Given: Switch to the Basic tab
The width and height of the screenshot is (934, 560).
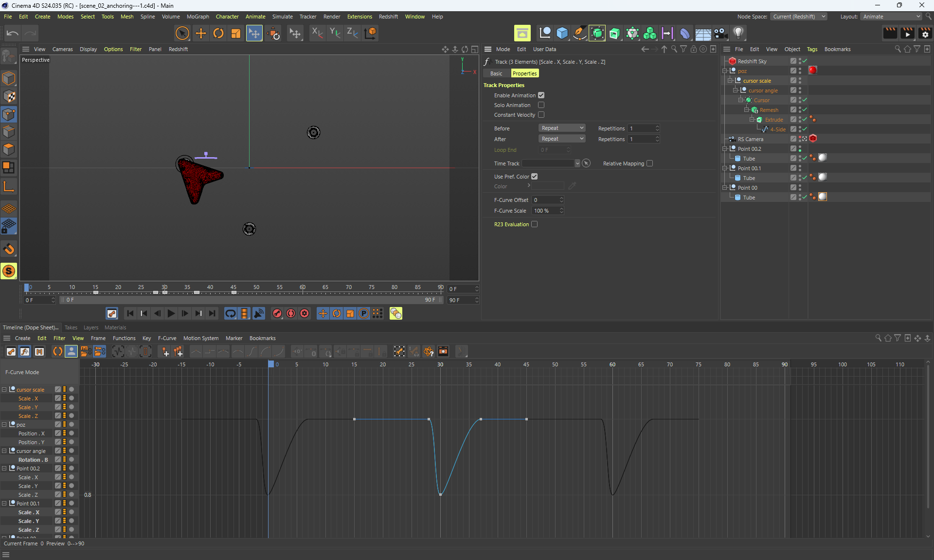Looking at the screenshot, I should tap(496, 73).
